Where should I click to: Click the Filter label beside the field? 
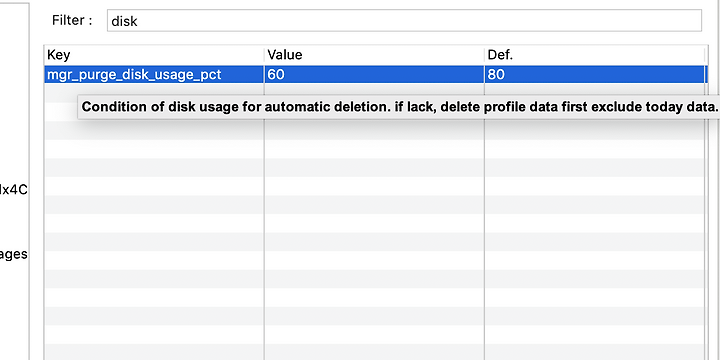(x=72, y=21)
